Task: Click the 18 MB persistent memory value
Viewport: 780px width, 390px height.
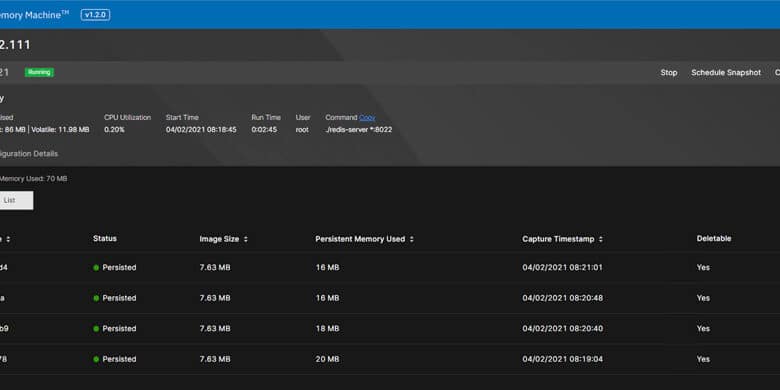Action: pyautogui.click(x=327, y=328)
